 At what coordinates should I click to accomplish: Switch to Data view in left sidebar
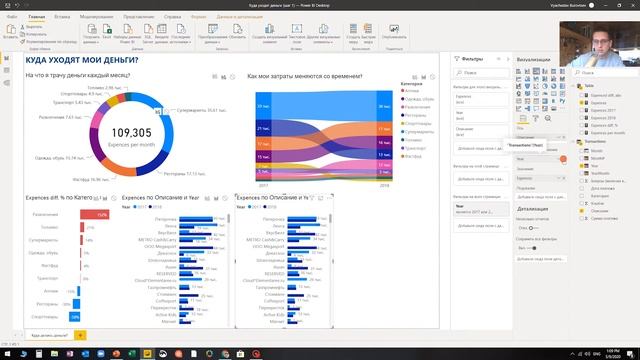coord(7,70)
